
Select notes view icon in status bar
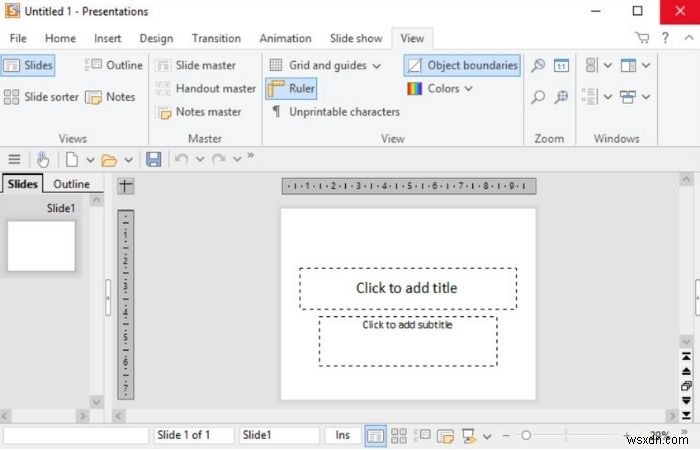pos(445,435)
